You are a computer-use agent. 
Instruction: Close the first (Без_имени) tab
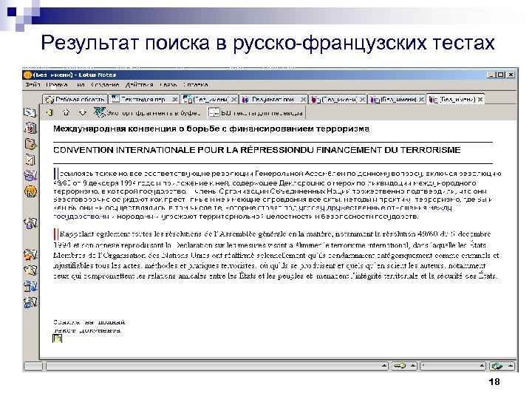tap(233, 100)
